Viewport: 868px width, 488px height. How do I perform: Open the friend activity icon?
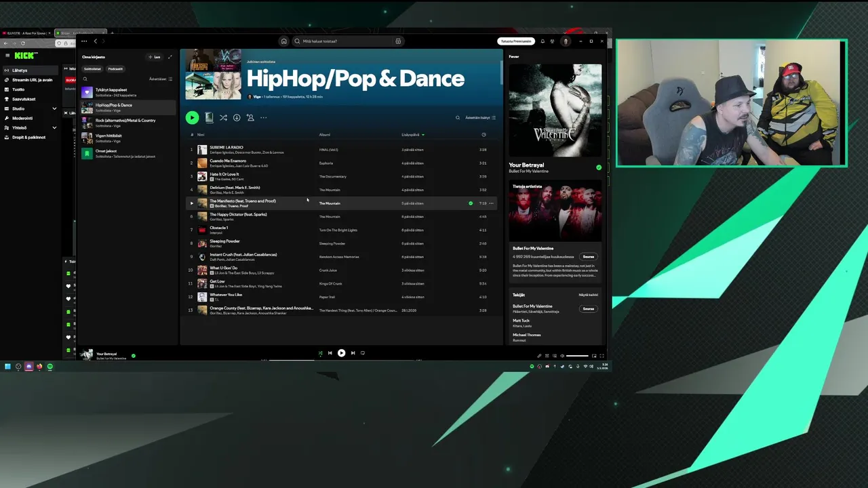tap(553, 41)
